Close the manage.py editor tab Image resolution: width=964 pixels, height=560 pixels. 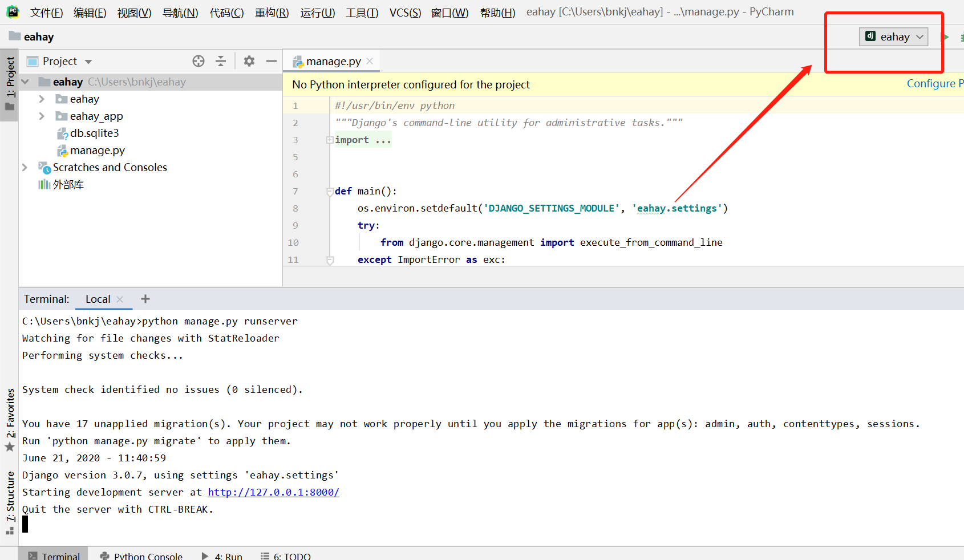(x=370, y=61)
